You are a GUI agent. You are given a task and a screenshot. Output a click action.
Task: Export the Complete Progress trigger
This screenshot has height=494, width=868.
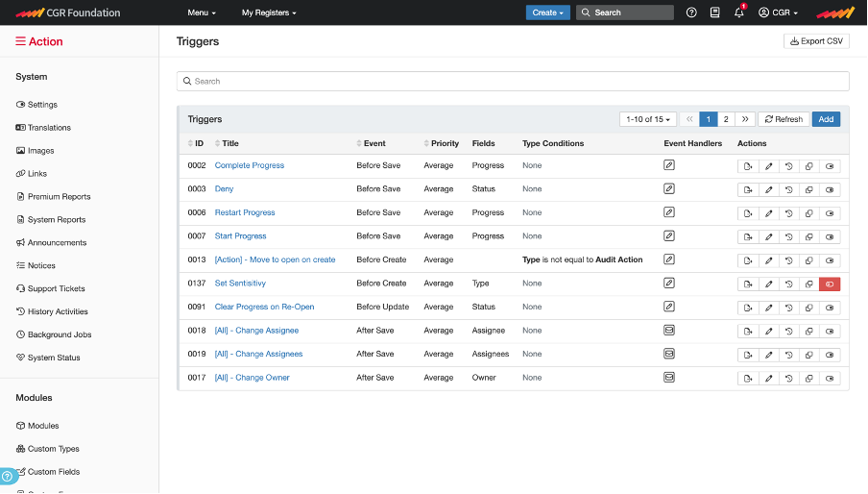tap(748, 166)
